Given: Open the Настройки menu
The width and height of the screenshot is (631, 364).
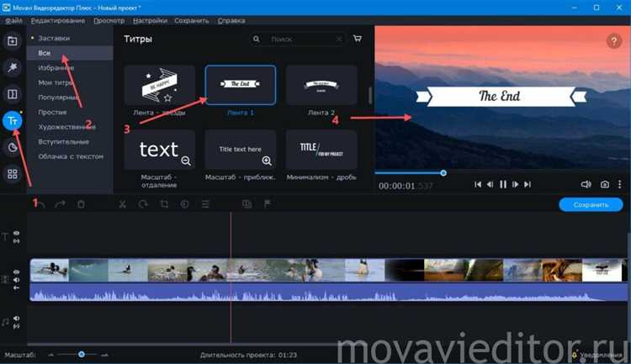Looking at the screenshot, I should tap(150, 20).
